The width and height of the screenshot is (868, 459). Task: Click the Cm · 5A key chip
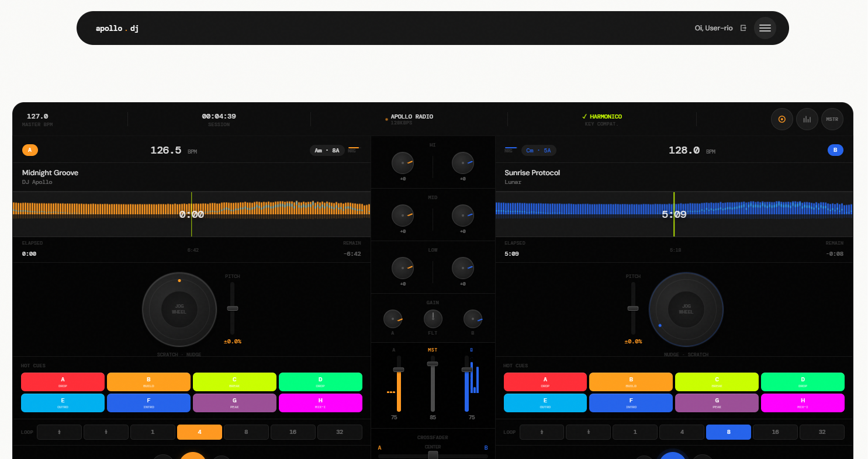[x=539, y=150]
